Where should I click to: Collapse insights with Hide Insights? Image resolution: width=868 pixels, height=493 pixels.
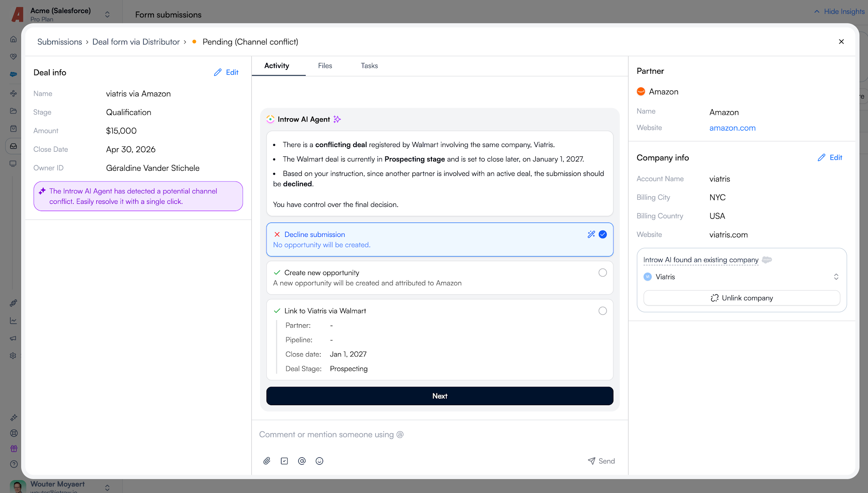(x=839, y=11)
